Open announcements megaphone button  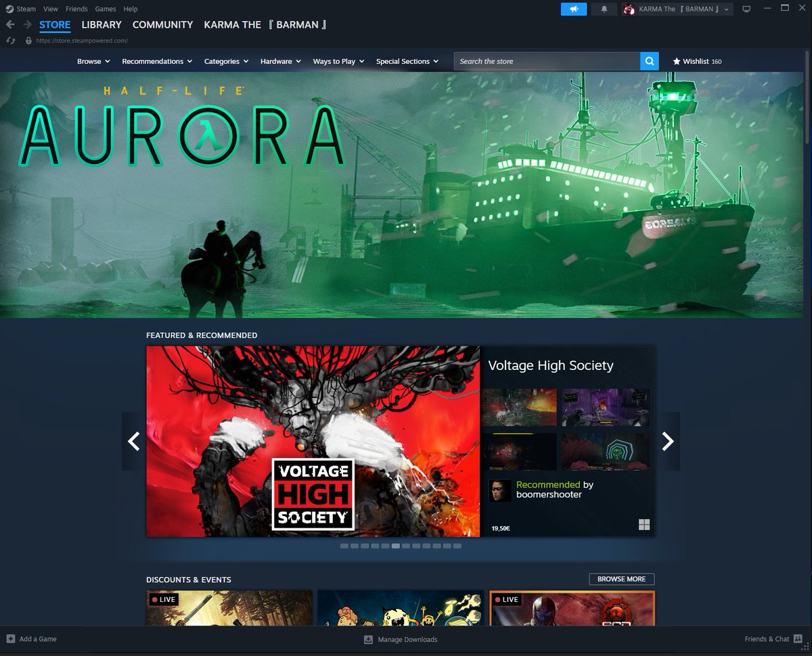point(574,9)
